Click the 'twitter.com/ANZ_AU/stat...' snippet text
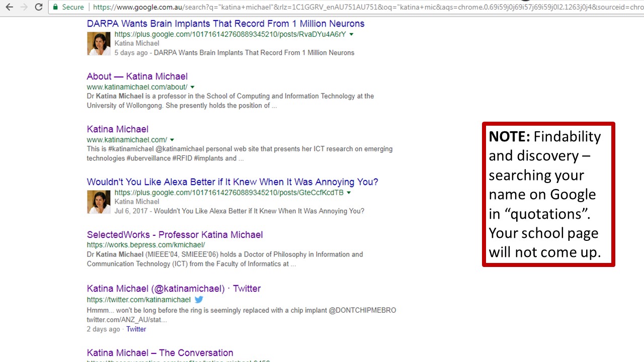The width and height of the screenshot is (644, 362). coord(127,320)
